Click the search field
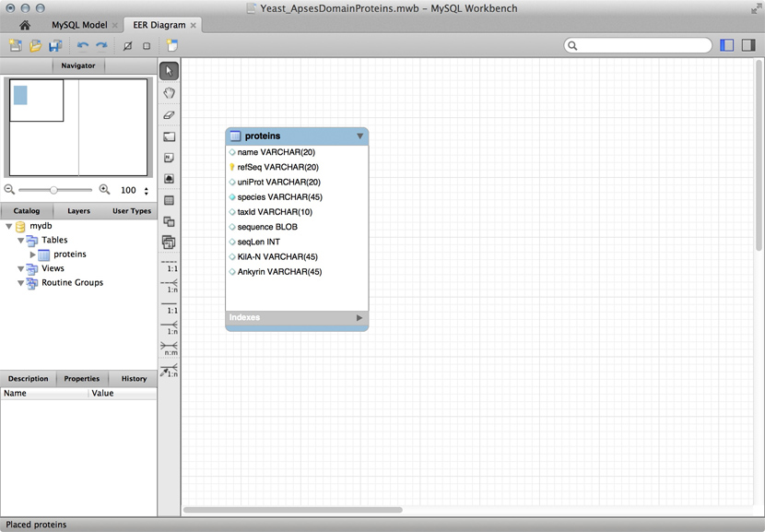This screenshot has width=765, height=532. click(x=638, y=45)
